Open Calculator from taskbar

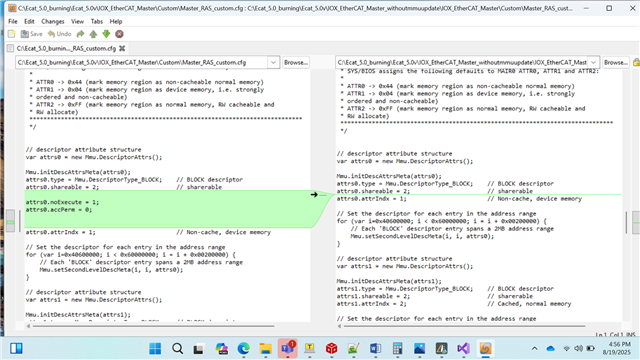point(398,349)
